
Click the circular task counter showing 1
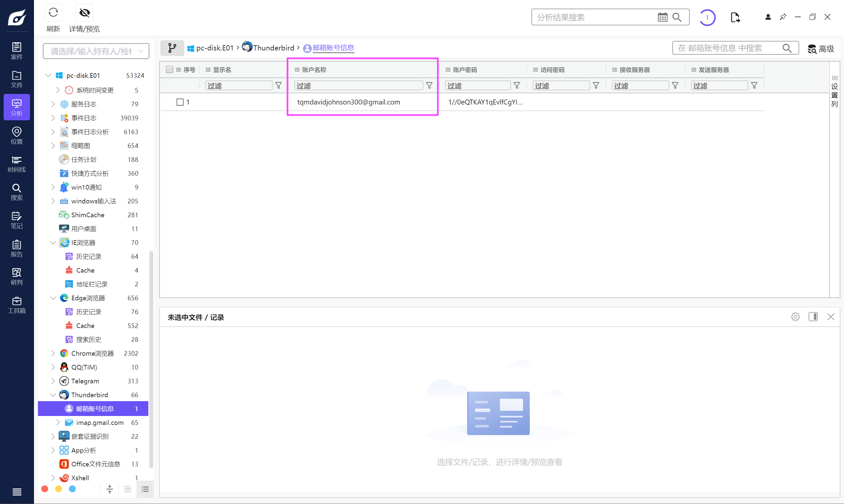[707, 17]
